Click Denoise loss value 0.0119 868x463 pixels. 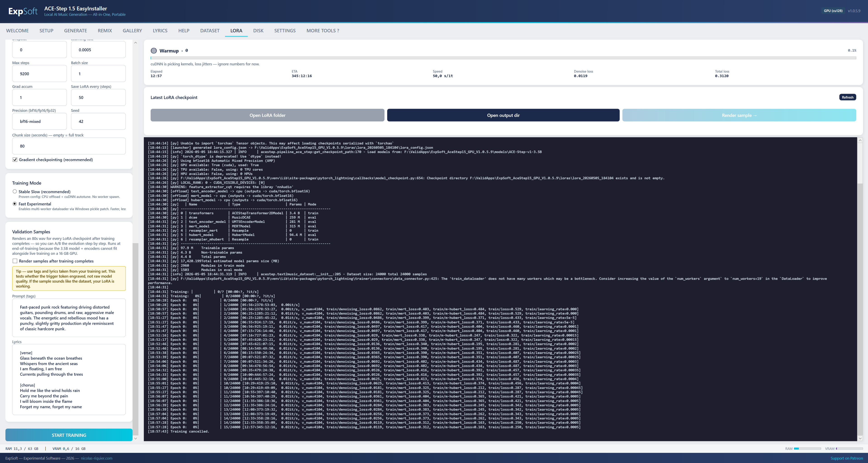click(x=581, y=76)
